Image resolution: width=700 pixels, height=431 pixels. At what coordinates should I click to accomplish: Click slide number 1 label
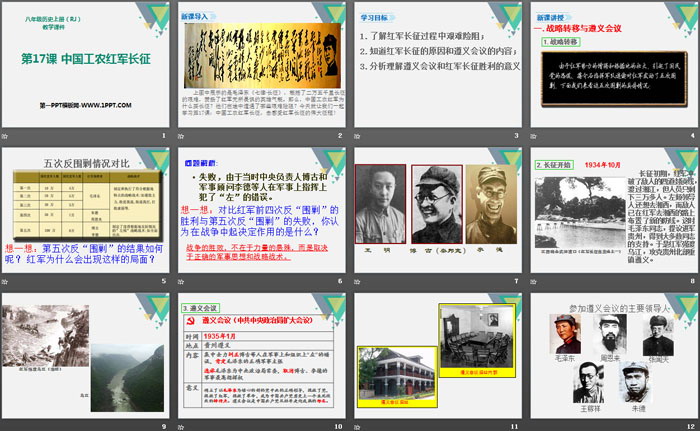164,136
